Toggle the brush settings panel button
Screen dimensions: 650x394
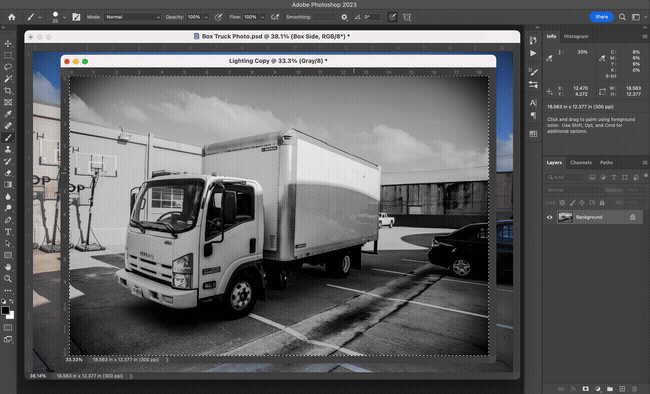point(76,17)
